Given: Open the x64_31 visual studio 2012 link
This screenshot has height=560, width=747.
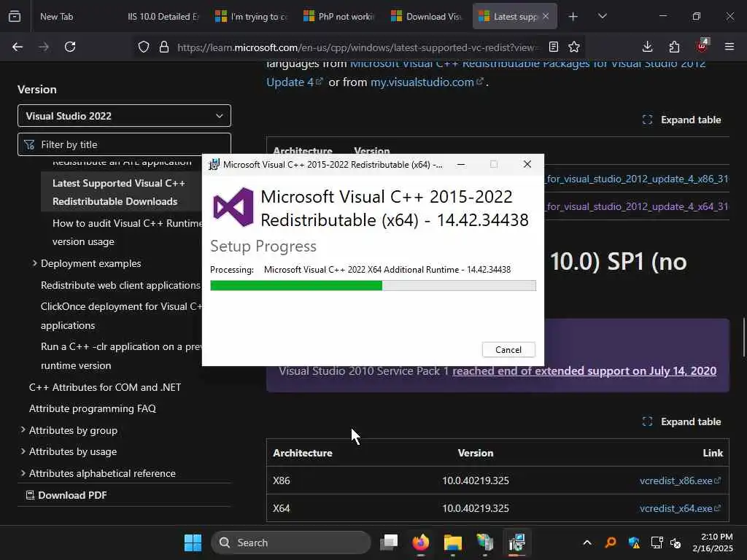Looking at the screenshot, I should 637,206.
